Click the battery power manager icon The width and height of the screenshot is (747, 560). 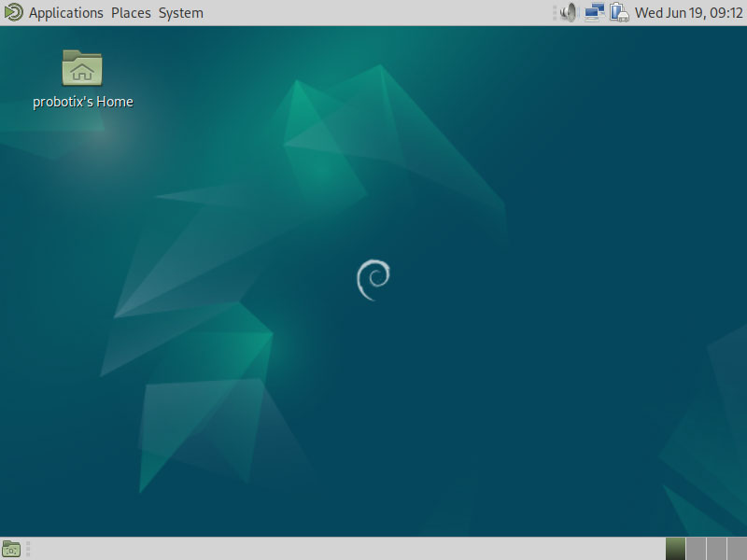click(619, 13)
